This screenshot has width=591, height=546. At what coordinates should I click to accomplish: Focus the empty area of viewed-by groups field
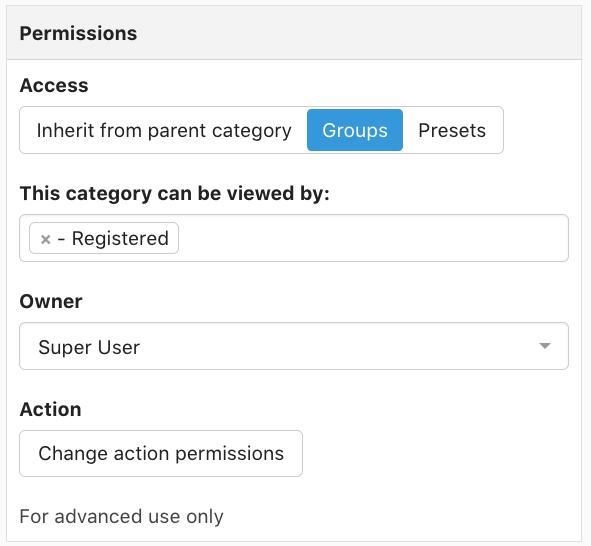tap(372, 238)
